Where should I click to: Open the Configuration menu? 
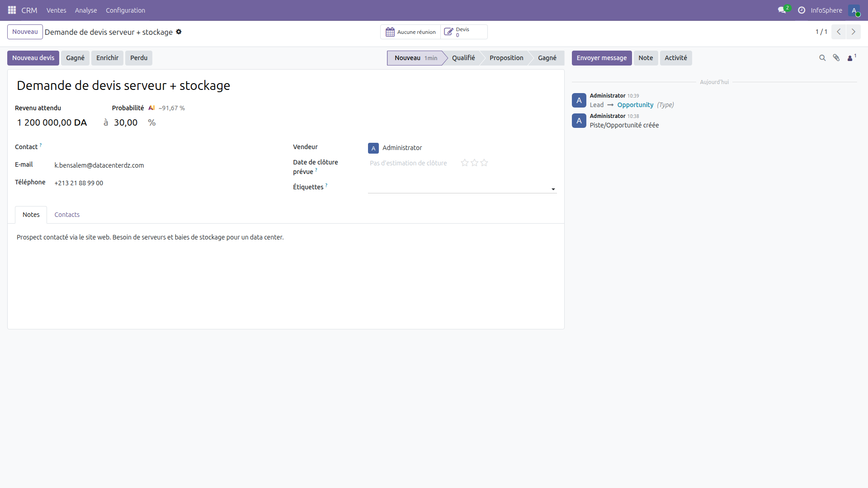tap(125, 10)
